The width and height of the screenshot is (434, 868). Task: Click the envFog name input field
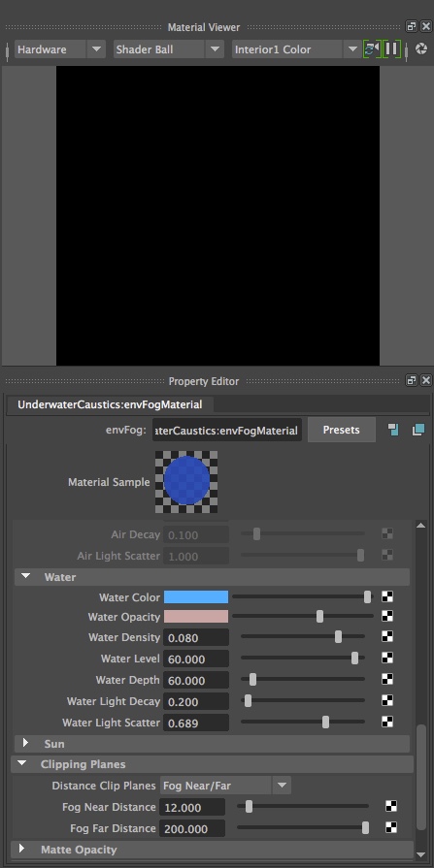point(227,431)
